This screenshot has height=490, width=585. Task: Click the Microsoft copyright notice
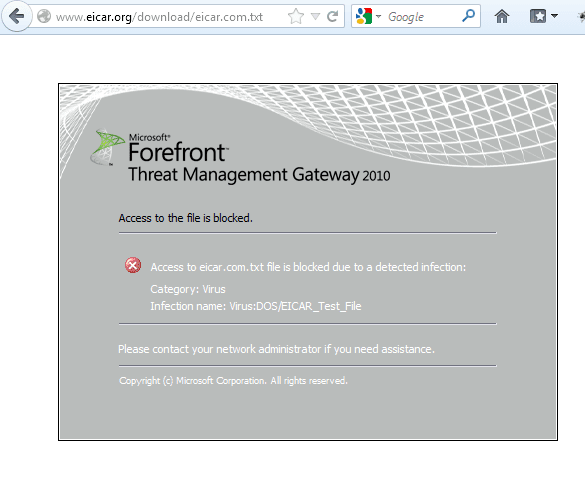(233, 381)
